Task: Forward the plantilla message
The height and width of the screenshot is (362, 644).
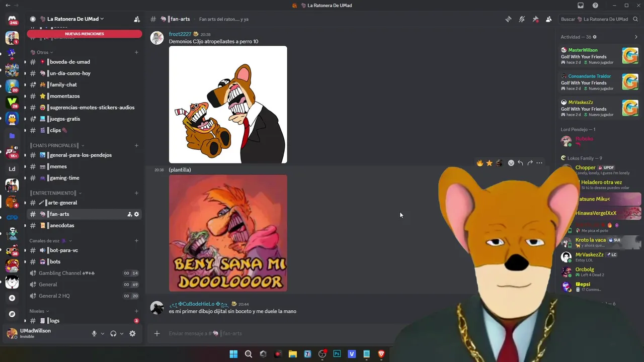Action: click(x=530, y=163)
